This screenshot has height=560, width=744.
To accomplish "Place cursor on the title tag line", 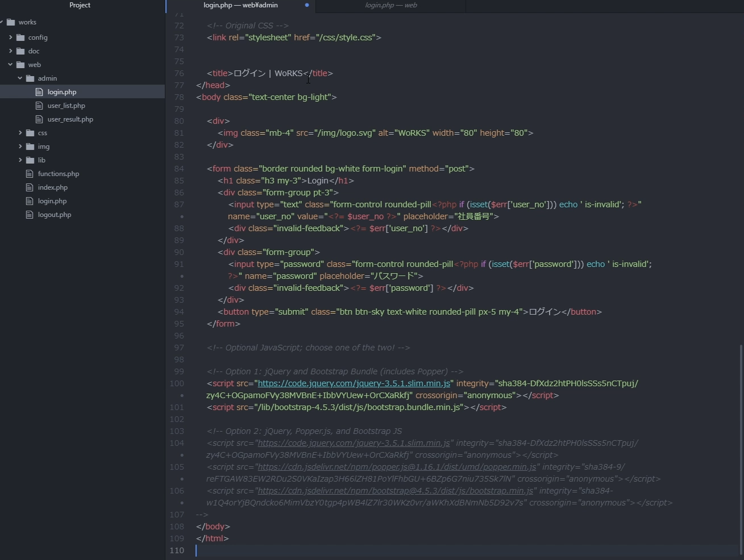I will click(x=270, y=73).
